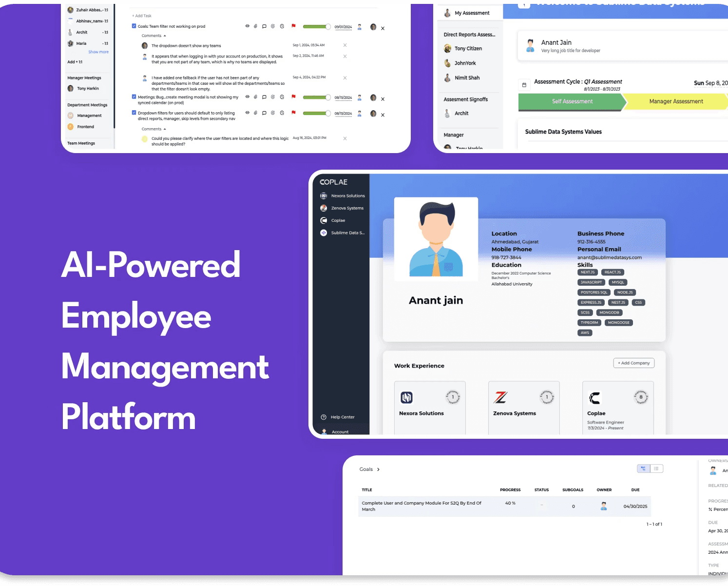Image resolution: width=728 pixels, height=586 pixels.
Task: Switch to the Self Assessment step
Action: (x=572, y=101)
